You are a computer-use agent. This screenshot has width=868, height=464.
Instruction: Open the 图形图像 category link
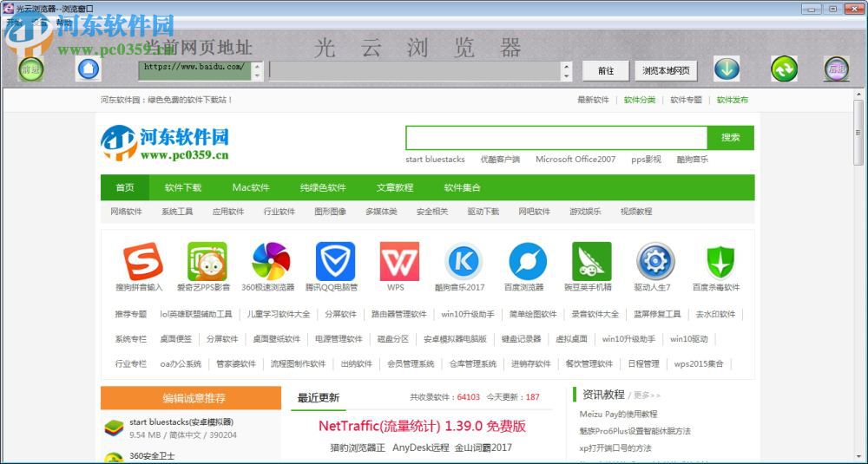click(x=330, y=212)
